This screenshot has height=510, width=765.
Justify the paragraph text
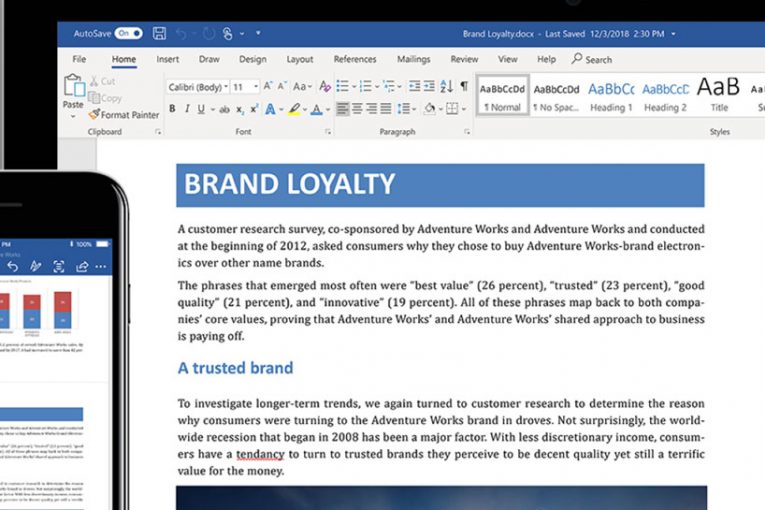coord(386,108)
